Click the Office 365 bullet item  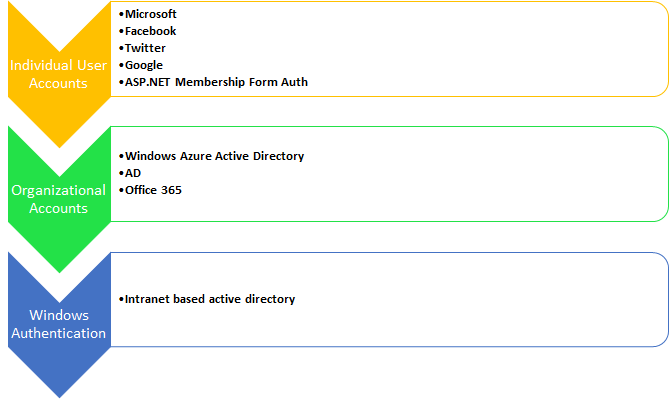tap(150, 190)
